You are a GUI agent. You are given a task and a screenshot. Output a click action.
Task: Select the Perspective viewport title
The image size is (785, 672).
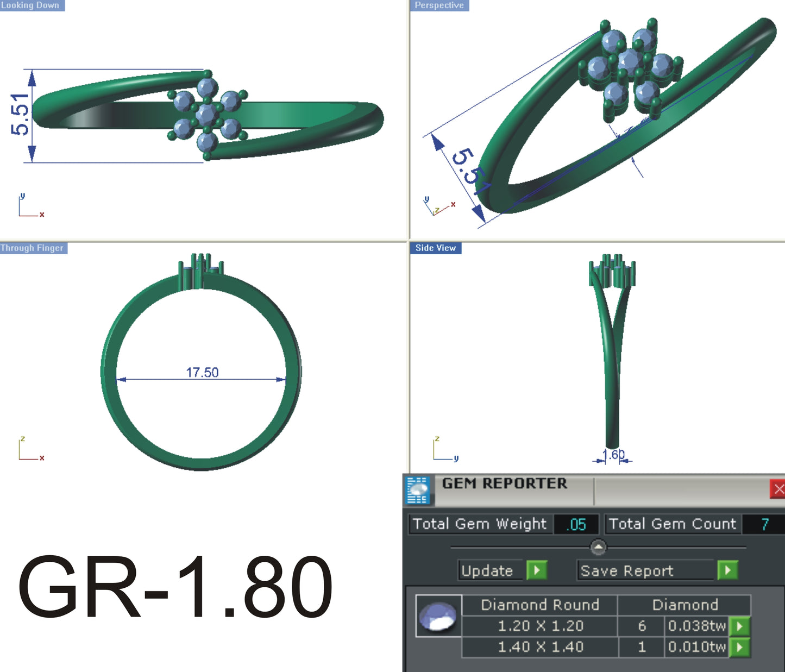click(440, 5)
